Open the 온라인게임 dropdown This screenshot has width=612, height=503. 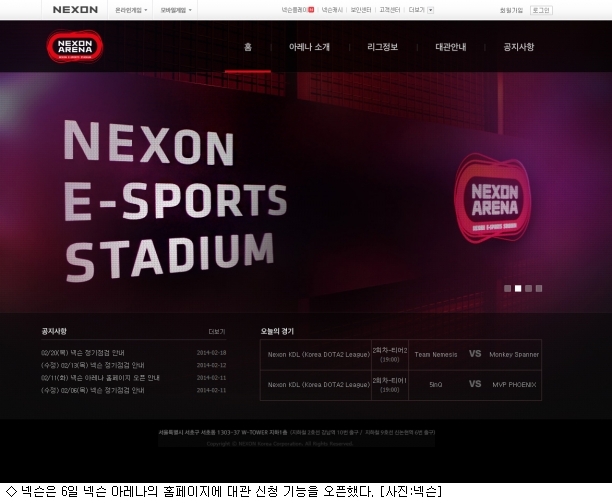pyautogui.click(x=131, y=10)
